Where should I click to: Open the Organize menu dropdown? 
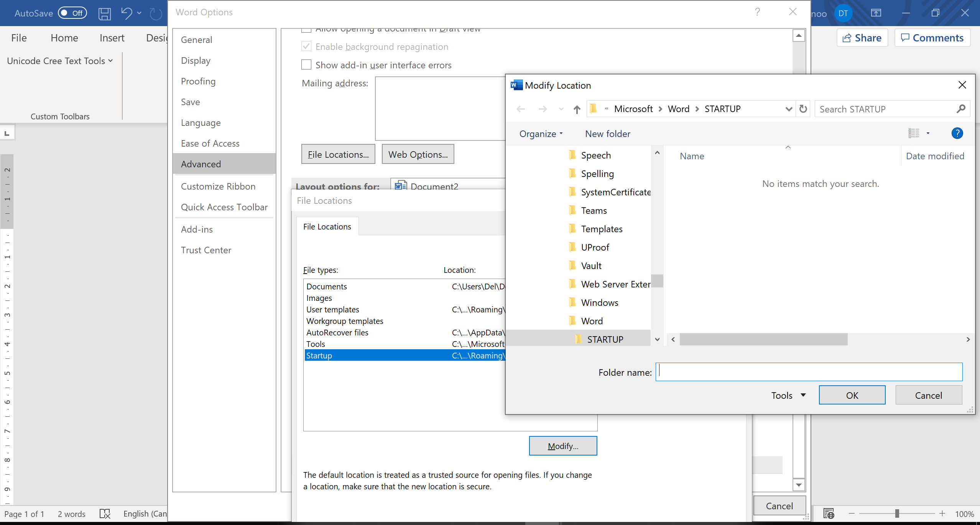pos(541,134)
